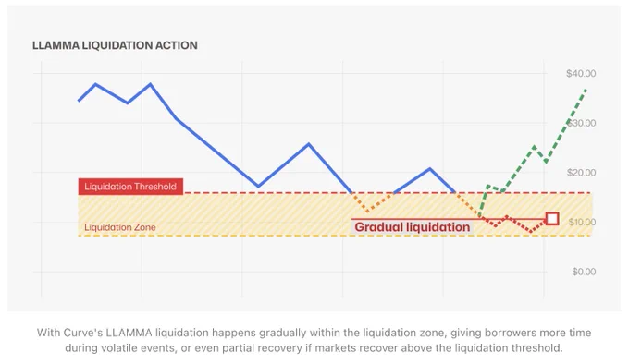Viewport: 629px width, 364px height.
Task: Click the Gradual liquidation text label
Action: [412, 227]
